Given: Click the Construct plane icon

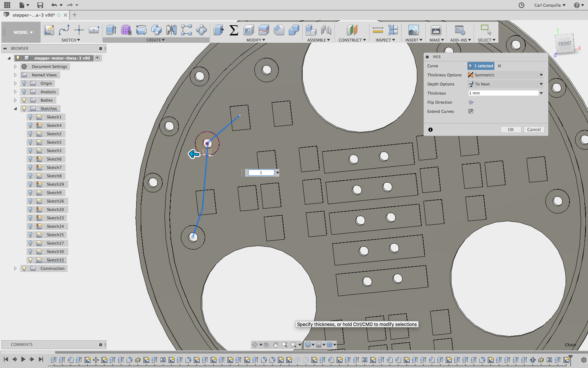Looking at the screenshot, I should (352, 30).
